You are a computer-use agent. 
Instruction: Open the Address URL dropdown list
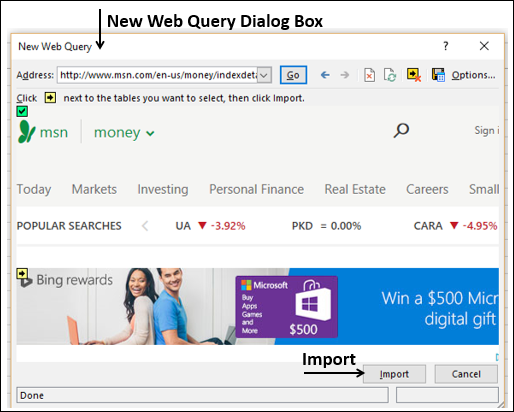click(x=264, y=75)
